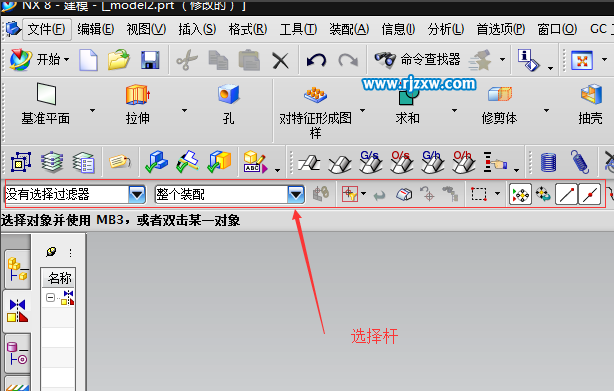This screenshot has width=614, height=391.
Task: Expand the 对特征形成图样 dropdown arrow
Action: coord(363,111)
